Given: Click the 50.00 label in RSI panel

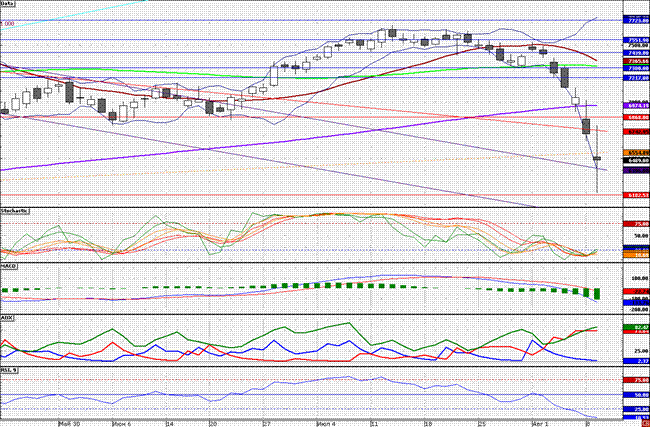Looking at the screenshot, I should point(636,395).
